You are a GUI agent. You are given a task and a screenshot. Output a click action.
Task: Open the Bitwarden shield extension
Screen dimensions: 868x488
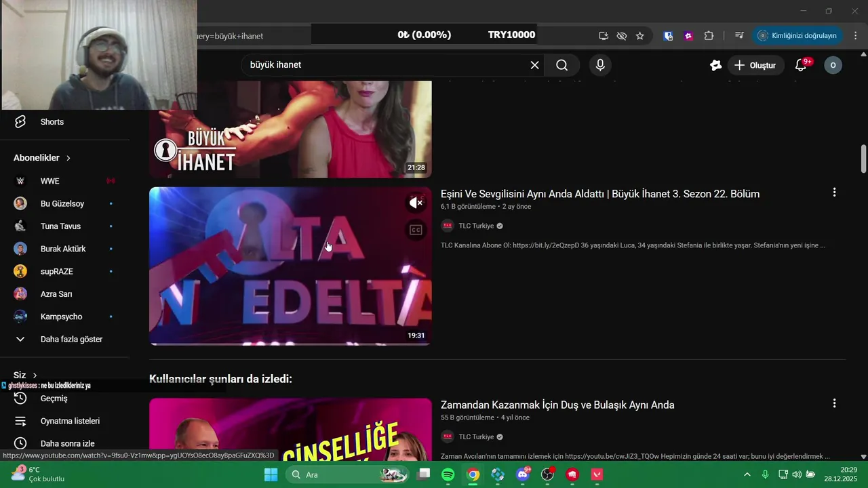pyautogui.click(x=669, y=36)
